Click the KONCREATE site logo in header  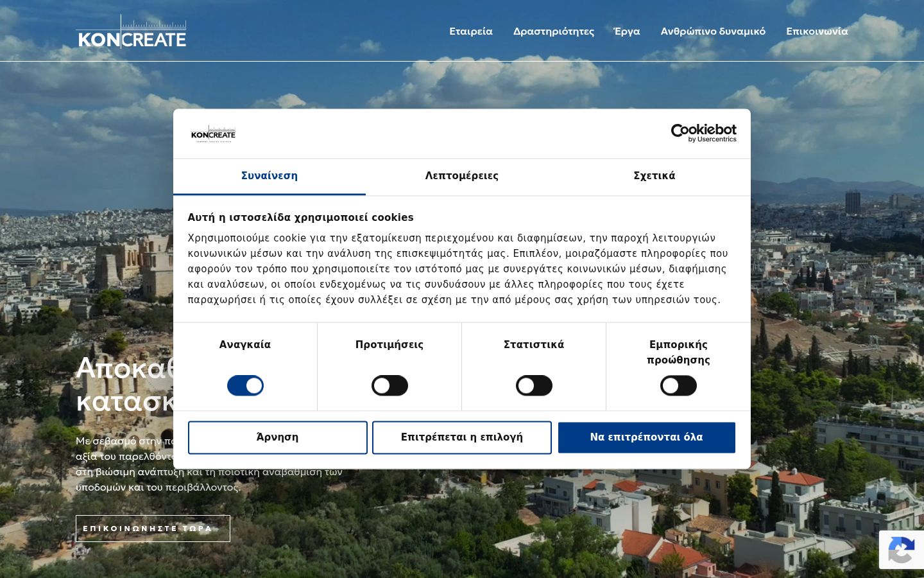[x=131, y=31]
